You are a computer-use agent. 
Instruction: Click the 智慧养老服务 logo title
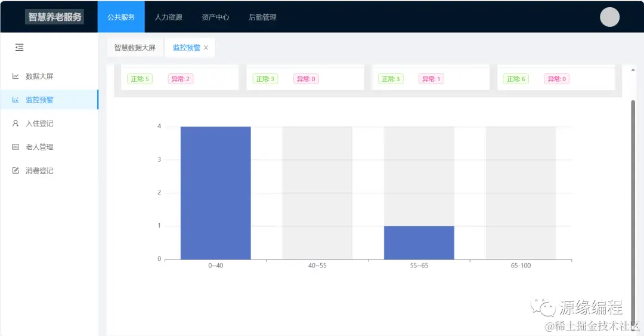pyautogui.click(x=55, y=17)
